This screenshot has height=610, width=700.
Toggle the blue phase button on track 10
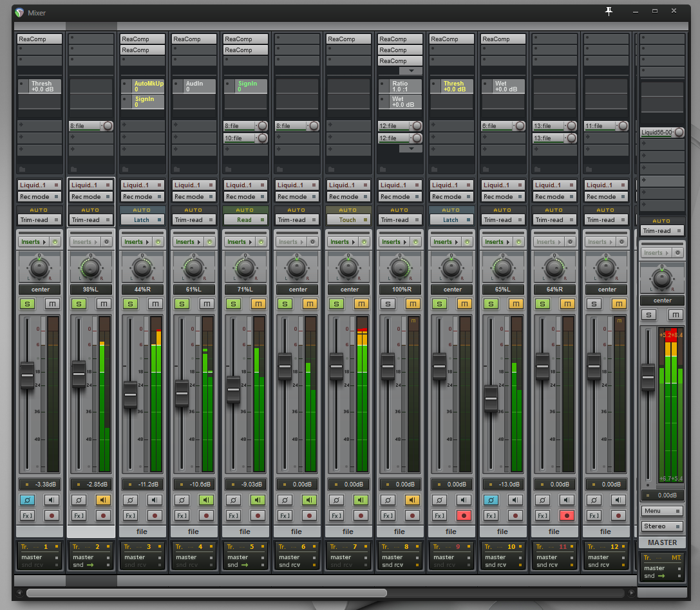click(491, 500)
